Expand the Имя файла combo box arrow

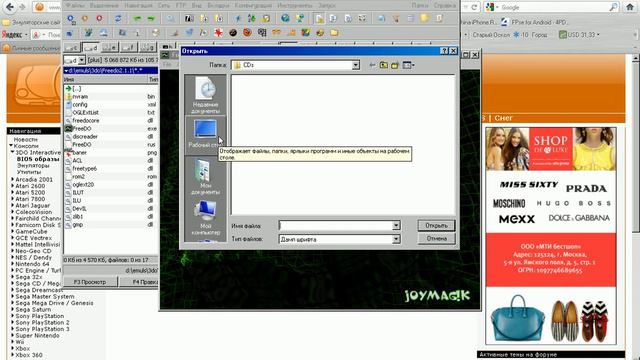click(x=396, y=226)
